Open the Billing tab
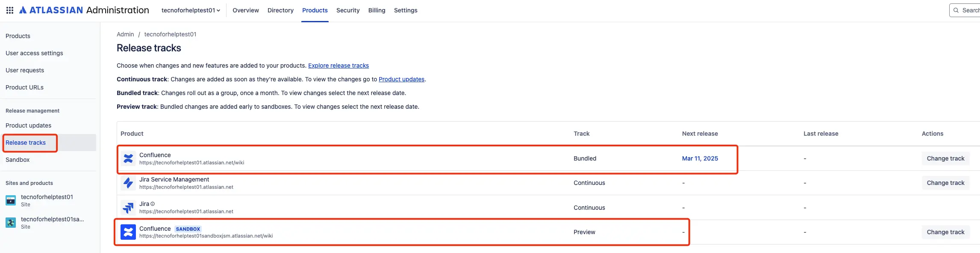 [x=377, y=10]
